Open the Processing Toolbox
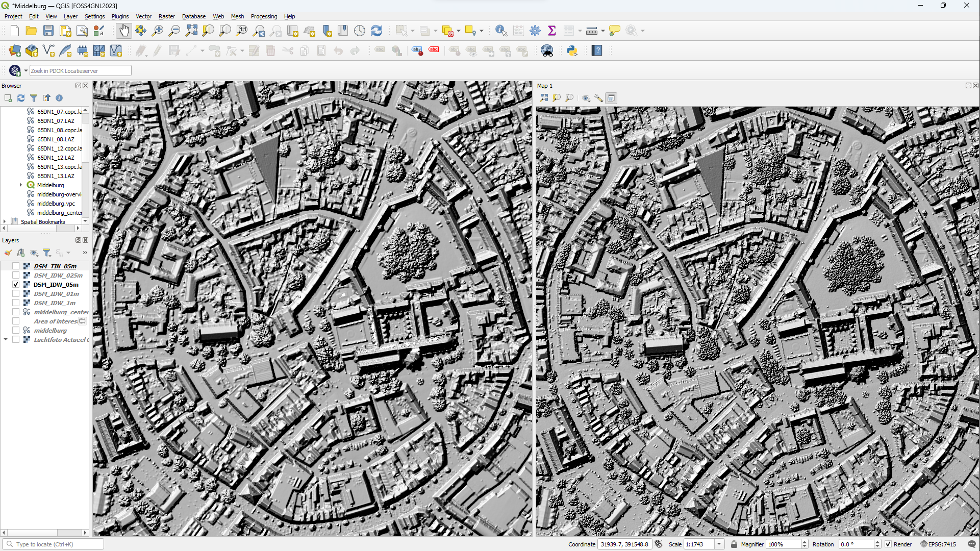980x551 pixels. click(x=535, y=30)
